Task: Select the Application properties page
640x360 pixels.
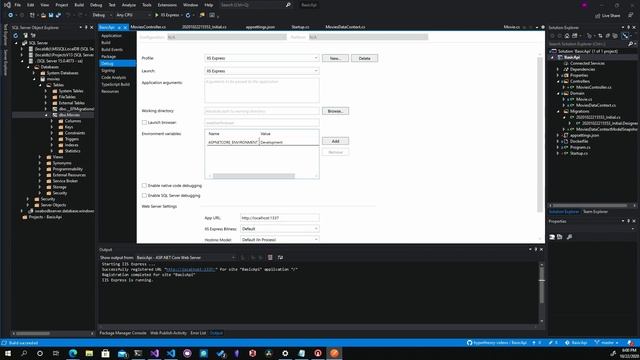Action: 111,36
